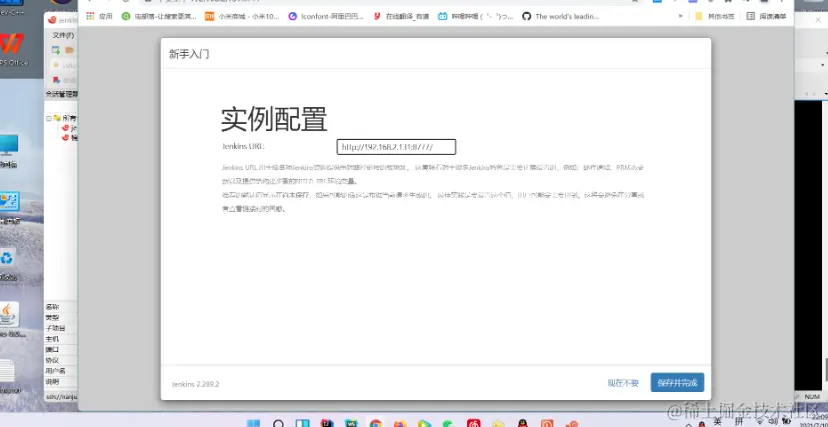The width and height of the screenshot is (828, 427).
Task: Open IntelliJ IDEA from taskbar
Action: [327, 423]
